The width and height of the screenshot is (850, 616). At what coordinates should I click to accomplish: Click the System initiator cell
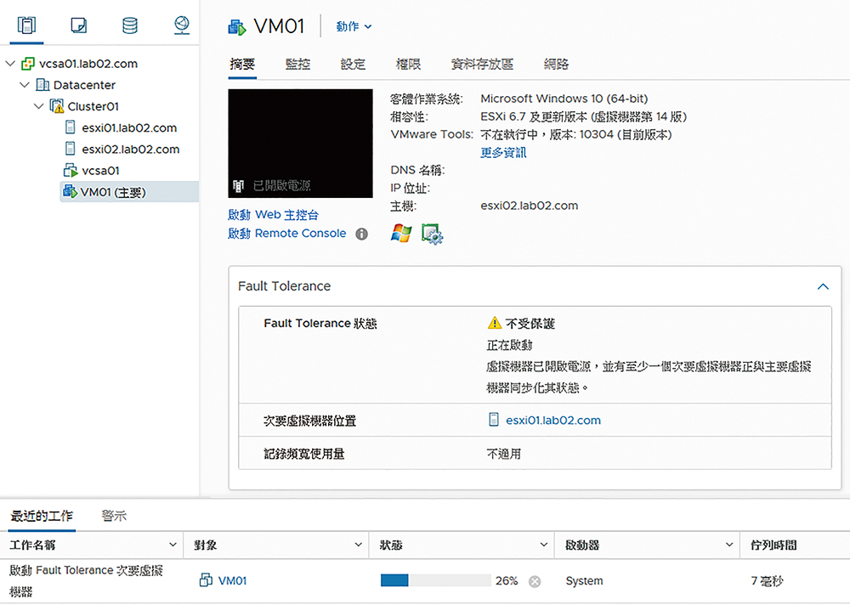pos(584,581)
